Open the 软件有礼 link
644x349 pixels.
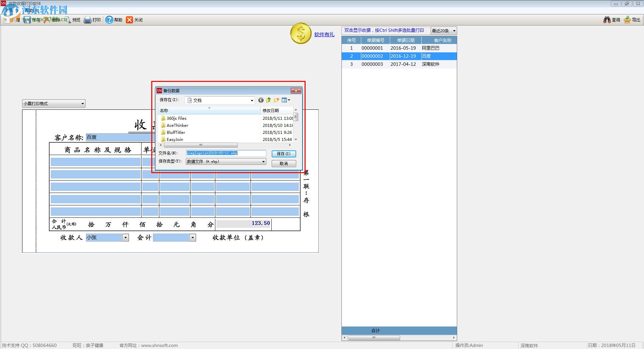(x=324, y=35)
